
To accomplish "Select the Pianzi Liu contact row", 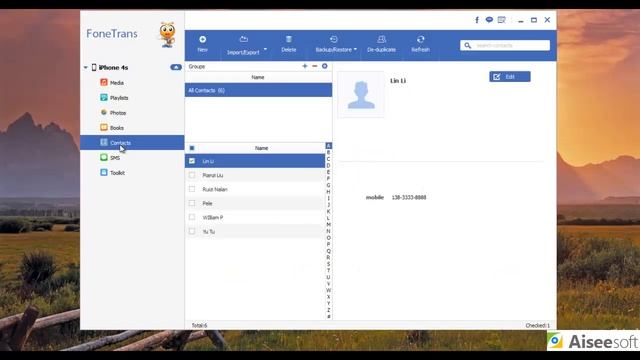I will 255,175.
